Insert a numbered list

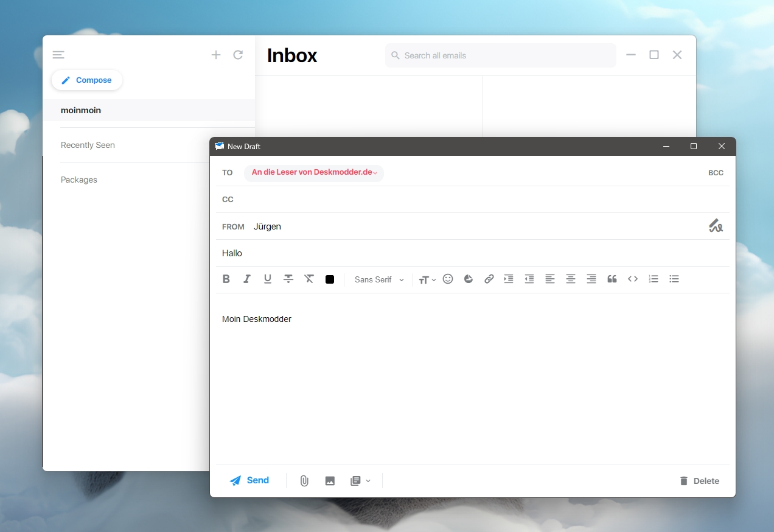[x=654, y=279]
